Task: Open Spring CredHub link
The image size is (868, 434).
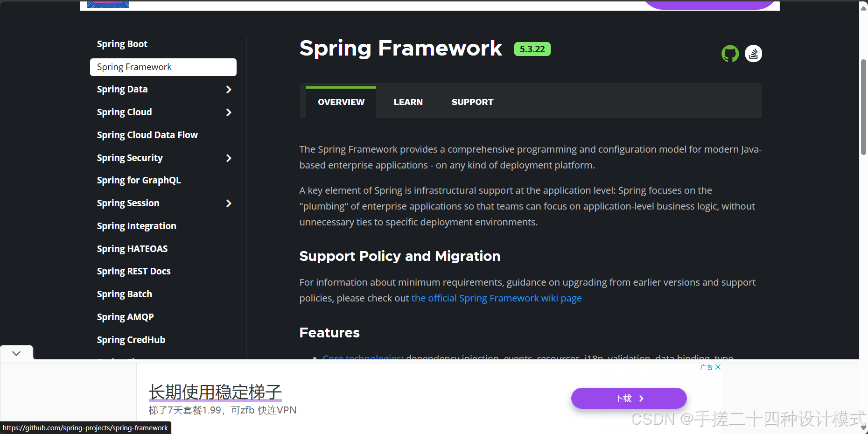Action: click(131, 340)
